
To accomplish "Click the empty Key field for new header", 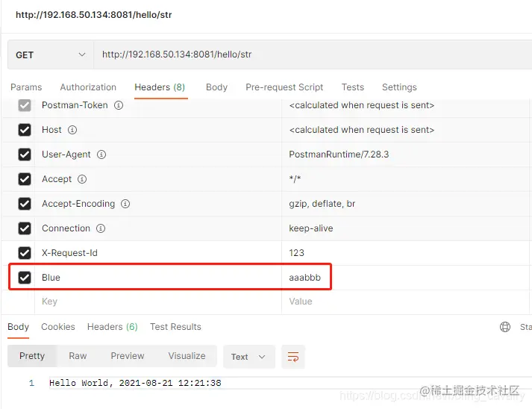I will coord(158,302).
